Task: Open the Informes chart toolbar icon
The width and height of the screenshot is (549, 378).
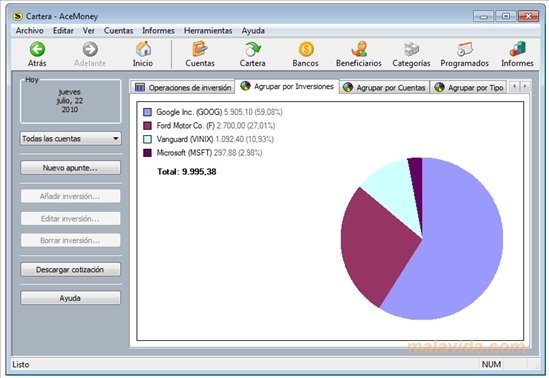Action: coord(517,49)
